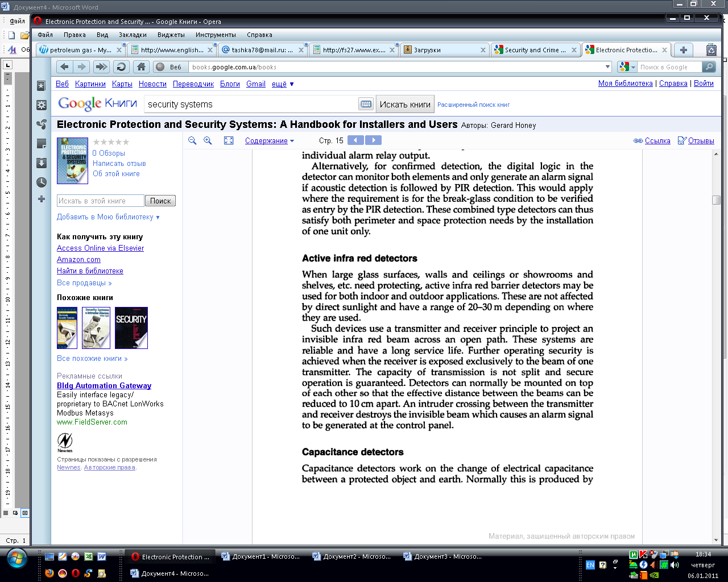Screen dimensions: 728x582
Task: Close the petroleum gas tab
Action: coord(119,50)
